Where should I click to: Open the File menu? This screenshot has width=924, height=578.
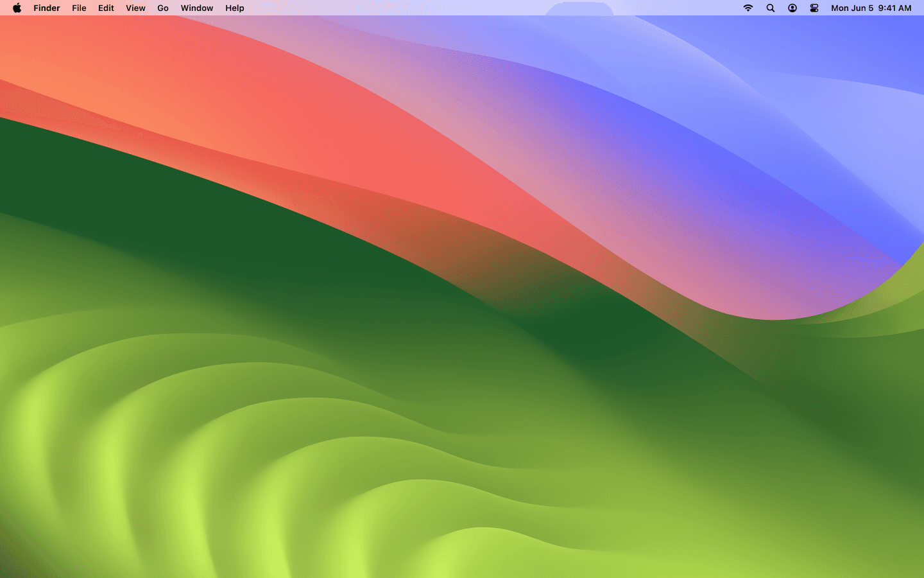[78, 8]
